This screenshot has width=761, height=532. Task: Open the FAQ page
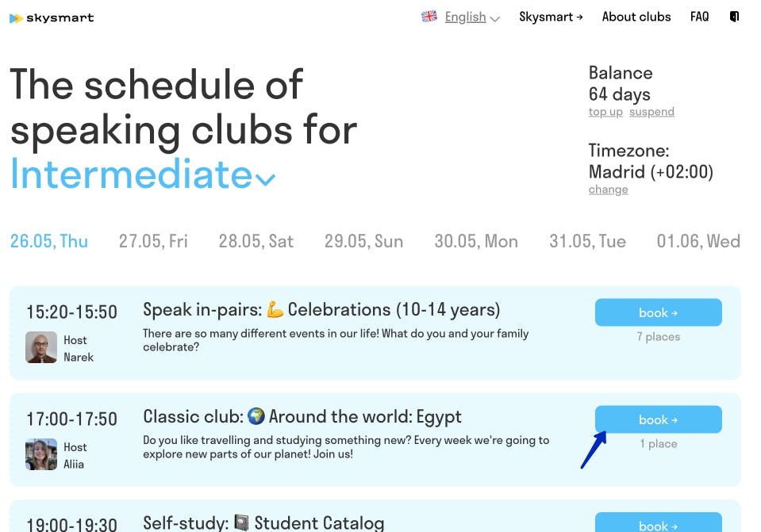tap(699, 17)
